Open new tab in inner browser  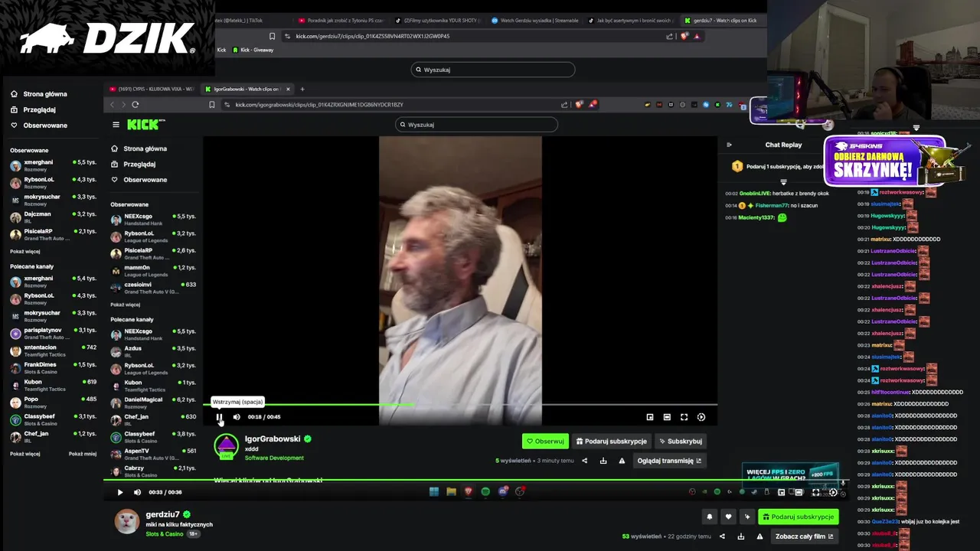click(302, 89)
